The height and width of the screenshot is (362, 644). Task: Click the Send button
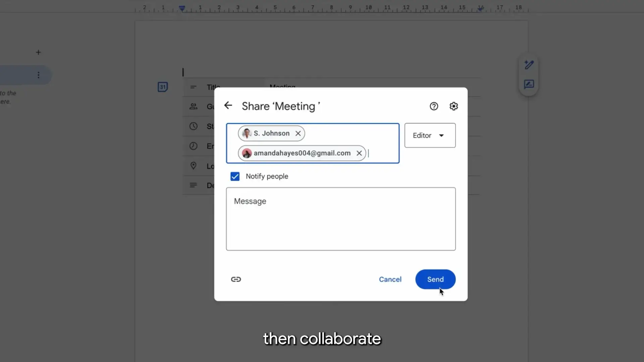tap(435, 279)
